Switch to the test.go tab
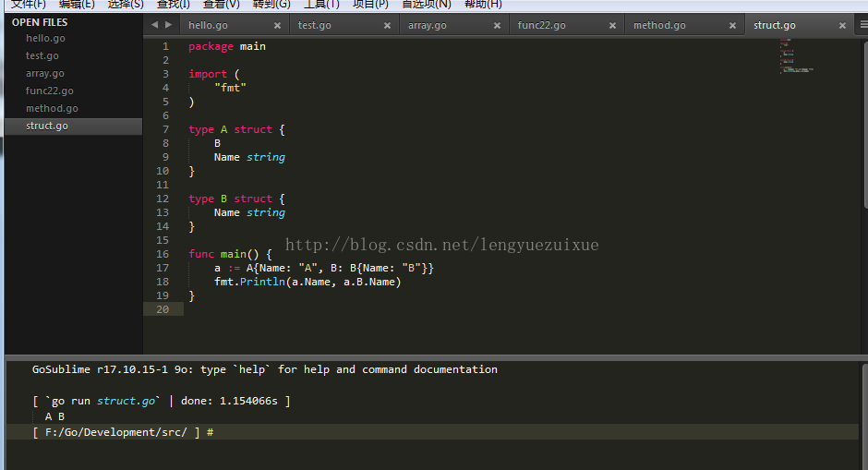This screenshot has width=868, height=470. tap(315, 26)
